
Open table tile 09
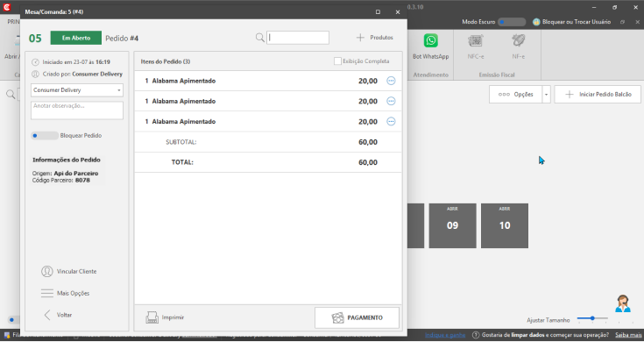coord(453,225)
